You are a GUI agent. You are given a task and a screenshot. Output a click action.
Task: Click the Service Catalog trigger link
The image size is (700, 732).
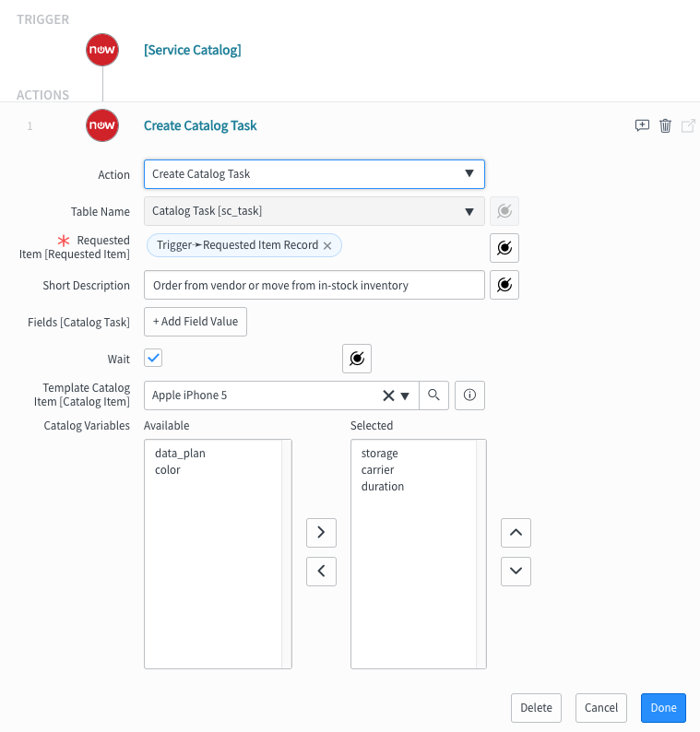pos(193,50)
